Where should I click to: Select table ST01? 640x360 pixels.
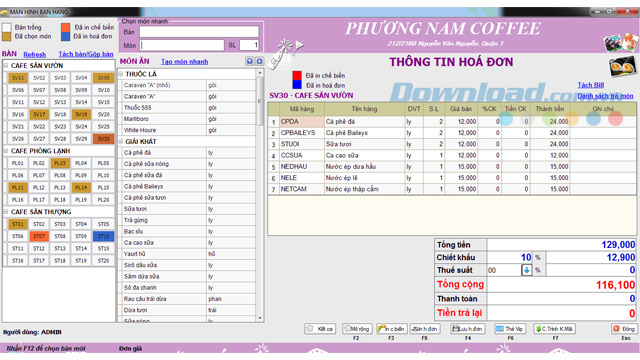(x=18, y=224)
